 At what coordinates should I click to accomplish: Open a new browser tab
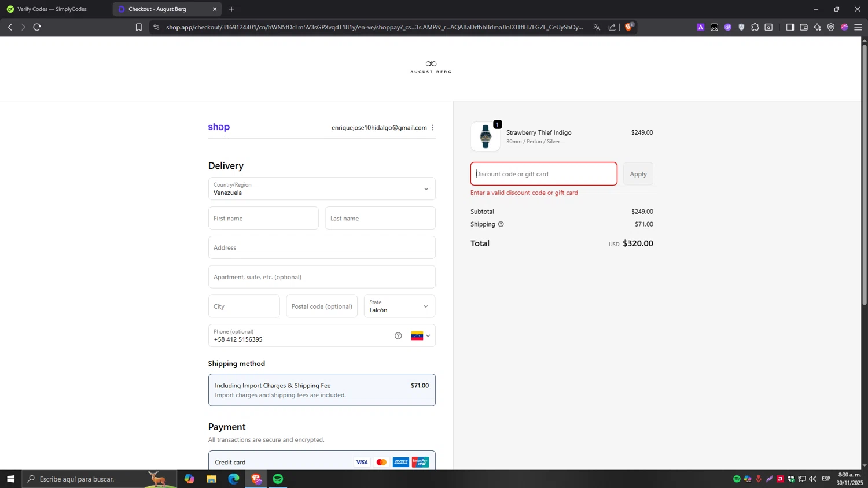[x=231, y=9]
